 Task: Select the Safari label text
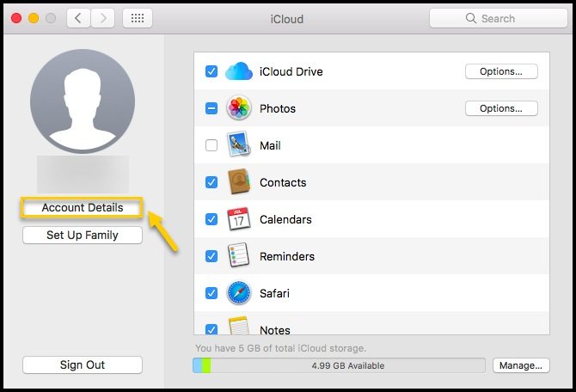click(274, 293)
